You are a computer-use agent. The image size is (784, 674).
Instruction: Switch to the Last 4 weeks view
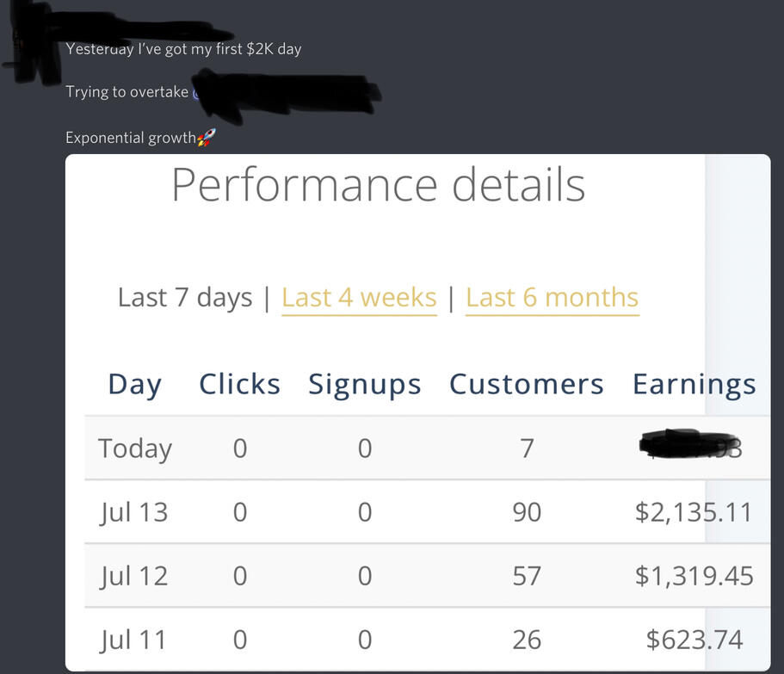[359, 298]
